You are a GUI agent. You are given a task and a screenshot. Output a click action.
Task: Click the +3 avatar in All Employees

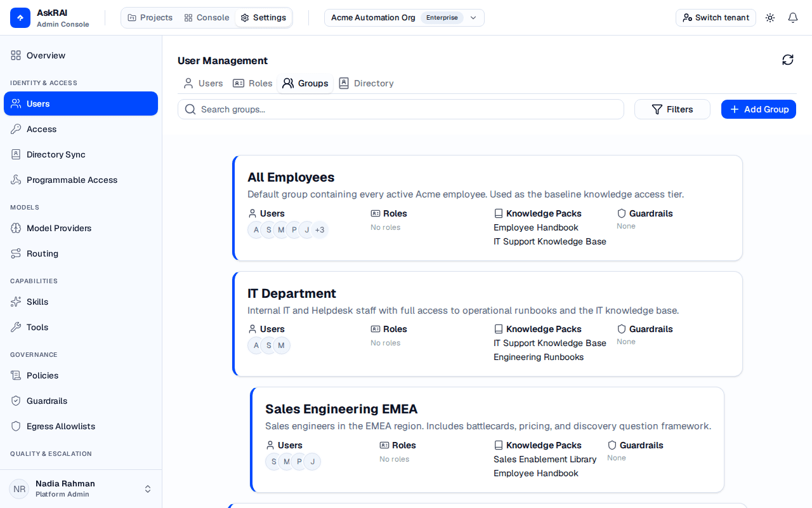320,230
